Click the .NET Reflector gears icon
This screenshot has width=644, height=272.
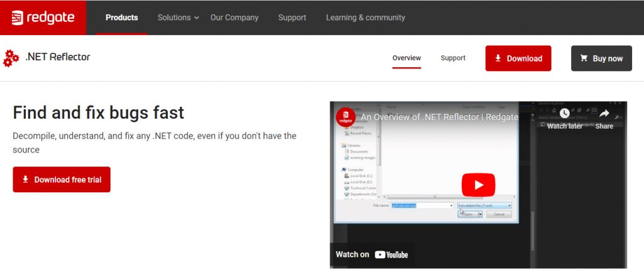click(11, 58)
